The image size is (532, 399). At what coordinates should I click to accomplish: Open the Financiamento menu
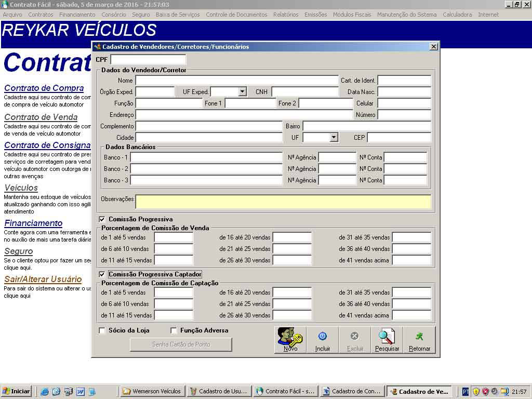click(77, 15)
